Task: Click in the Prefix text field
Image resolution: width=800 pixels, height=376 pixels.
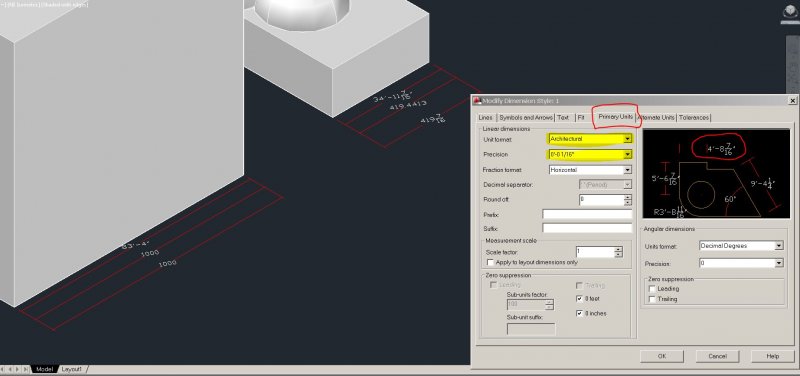Action: (587, 214)
